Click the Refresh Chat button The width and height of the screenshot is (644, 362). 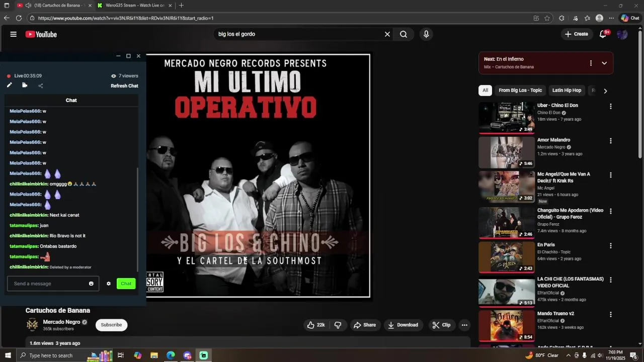(x=124, y=86)
